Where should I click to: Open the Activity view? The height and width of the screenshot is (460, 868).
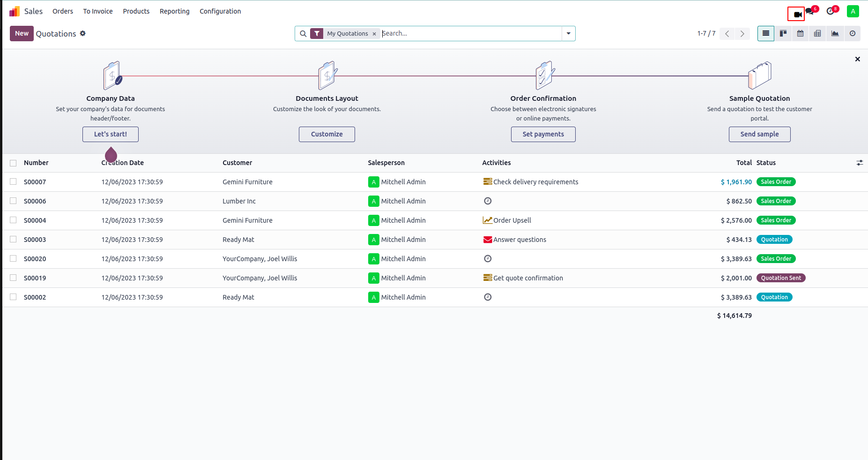click(852, 33)
